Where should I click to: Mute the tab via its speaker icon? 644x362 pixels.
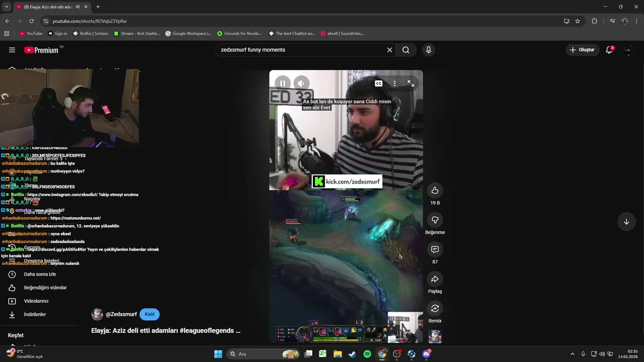[77, 7]
